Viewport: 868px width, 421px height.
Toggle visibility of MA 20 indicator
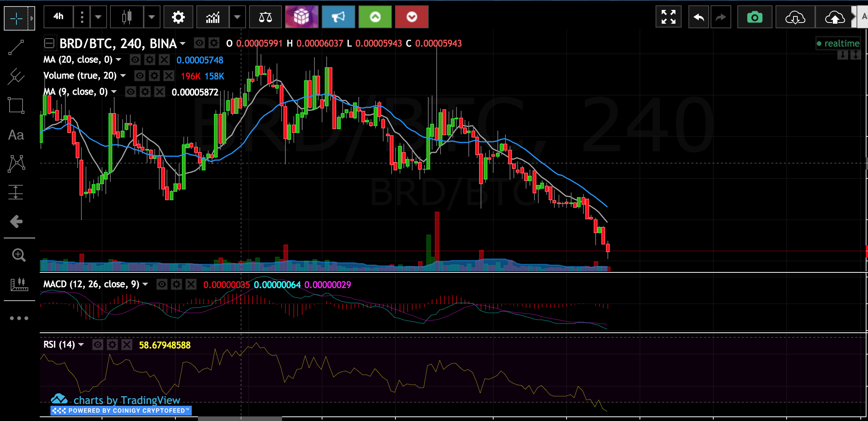[x=135, y=60]
